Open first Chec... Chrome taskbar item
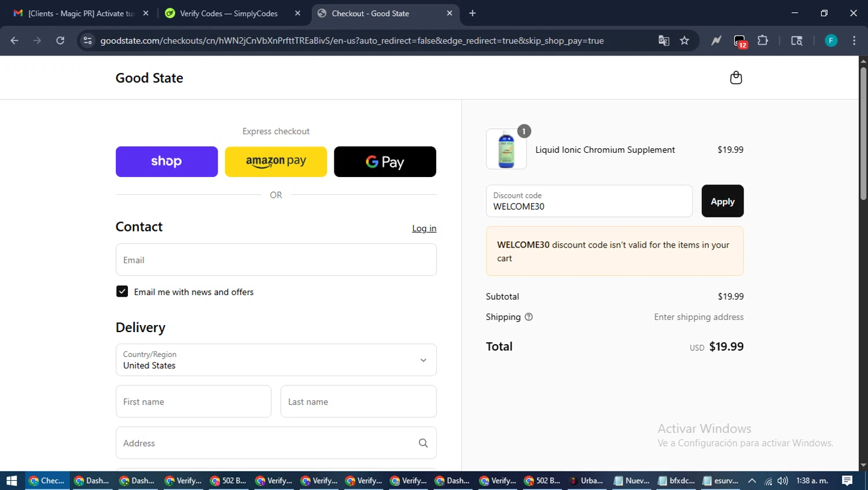The height and width of the screenshot is (490, 868). click(47, 481)
